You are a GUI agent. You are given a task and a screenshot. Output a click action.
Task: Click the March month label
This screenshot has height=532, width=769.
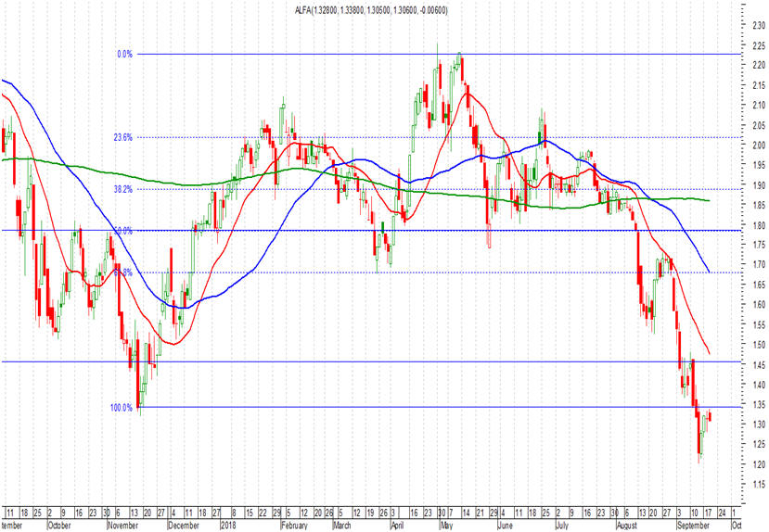coord(342,526)
